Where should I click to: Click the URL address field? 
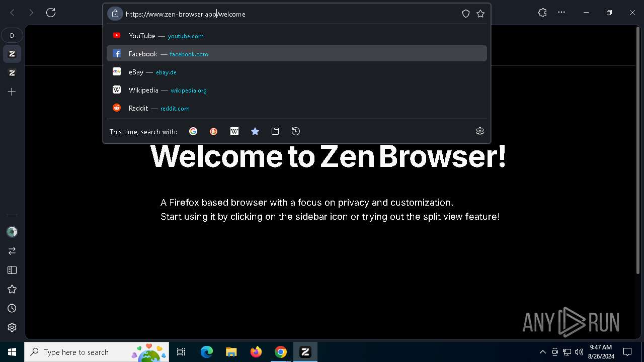click(291, 14)
